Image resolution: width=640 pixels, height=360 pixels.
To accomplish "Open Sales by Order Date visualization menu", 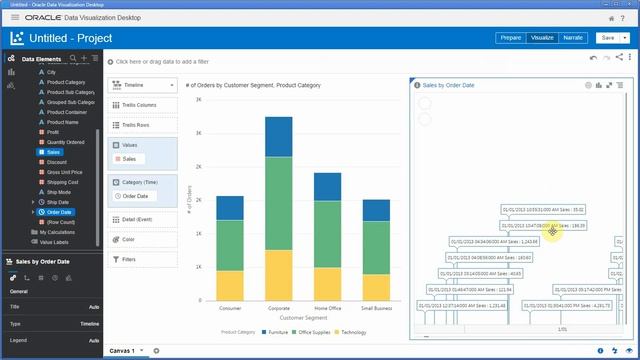I will click(620, 85).
